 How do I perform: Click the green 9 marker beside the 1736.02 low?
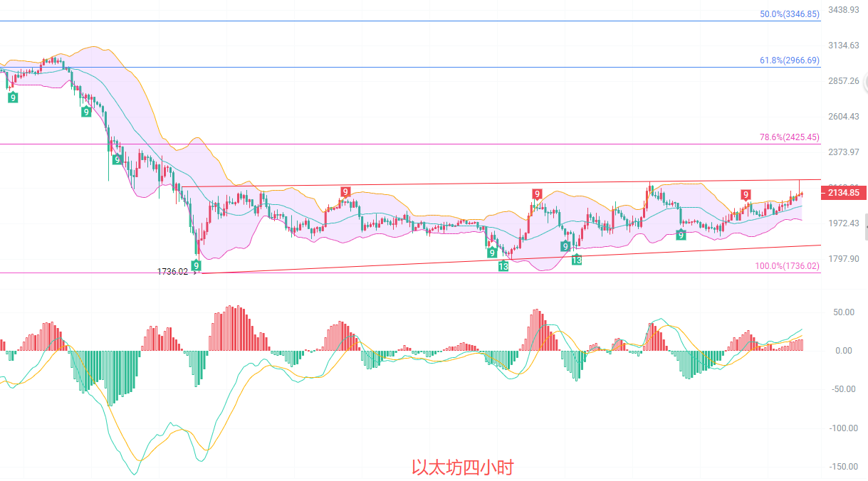[x=197, y=265]
